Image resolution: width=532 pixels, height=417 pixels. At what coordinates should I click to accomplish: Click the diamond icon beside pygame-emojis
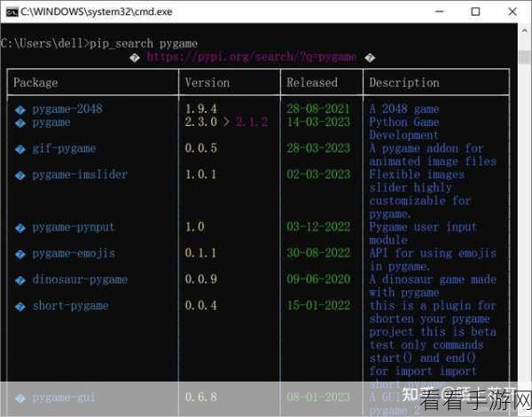20,255
